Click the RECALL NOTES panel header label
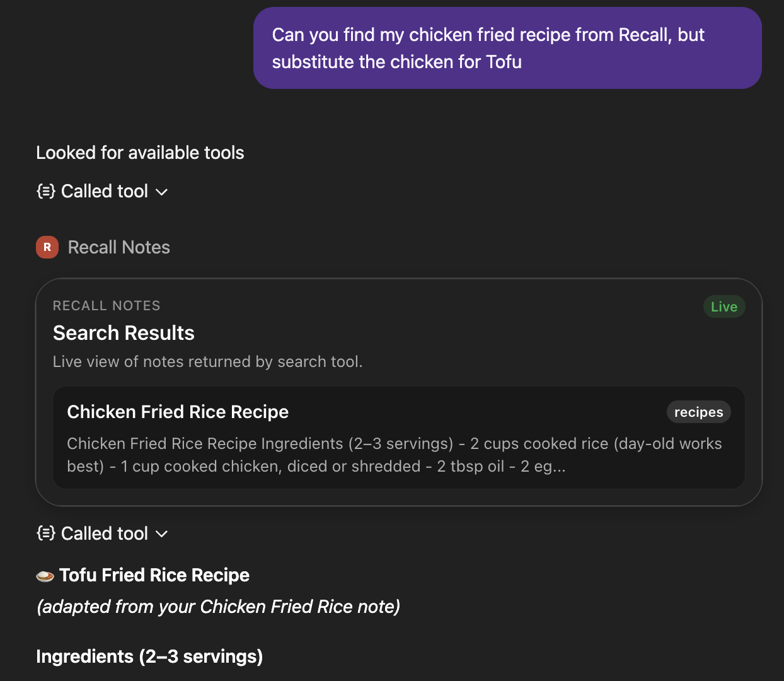Screen dimensions: 784x681 (x=106, y=305)
